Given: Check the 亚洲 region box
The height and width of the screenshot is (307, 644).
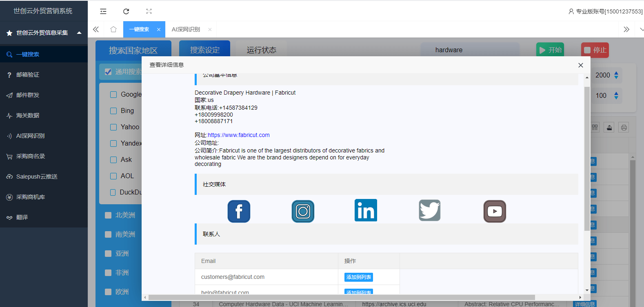Looking at the screenshot, I should (108, 254).
